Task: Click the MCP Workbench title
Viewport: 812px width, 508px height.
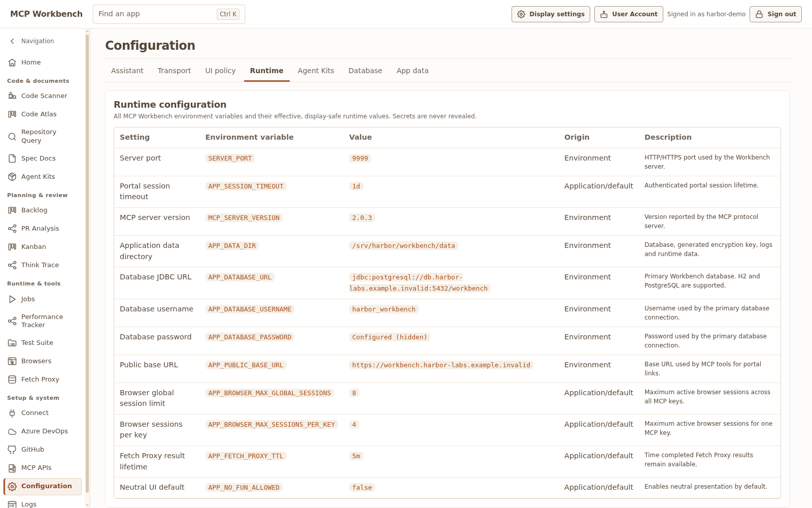Action: [46, 14]
